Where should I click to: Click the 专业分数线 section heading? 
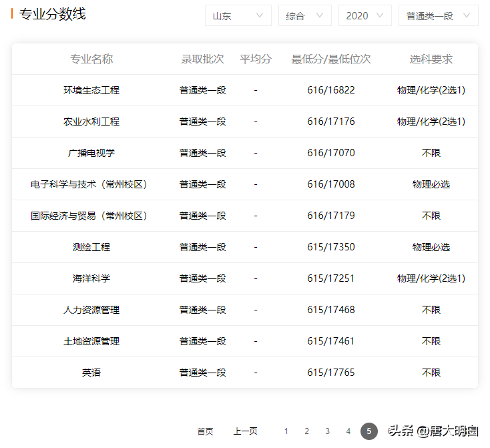(x=52, y=14)
